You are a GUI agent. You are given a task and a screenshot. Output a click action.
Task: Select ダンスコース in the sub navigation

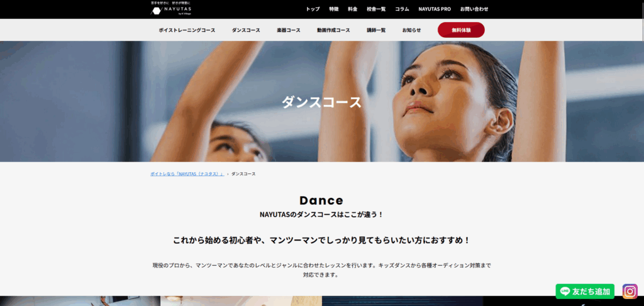[x=246, y=30]
